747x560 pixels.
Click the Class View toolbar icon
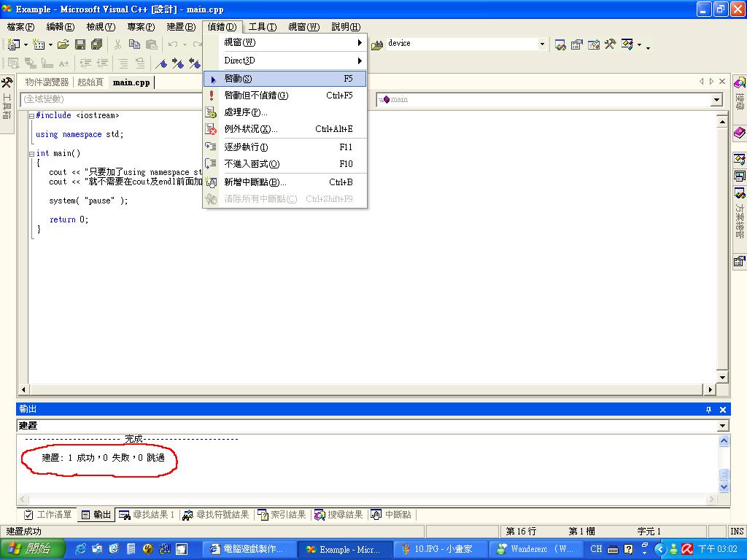tap(627, 44)
